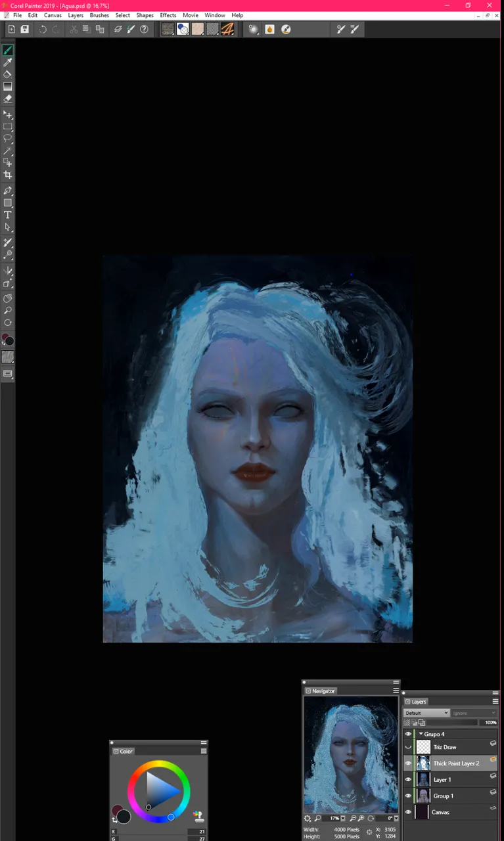
Task: Open the File menu
Action: [x=17, y=15]
